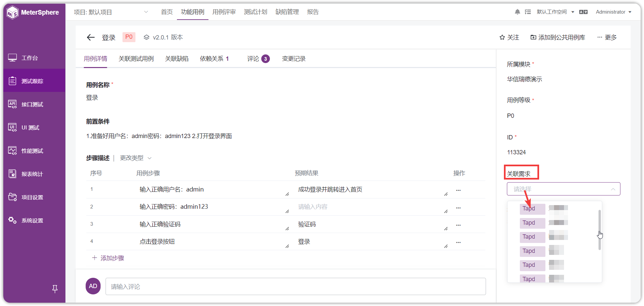The image size is (644, 306).
Task: Open the 报表统计 reports section
Action: click(x=34, y=174)
